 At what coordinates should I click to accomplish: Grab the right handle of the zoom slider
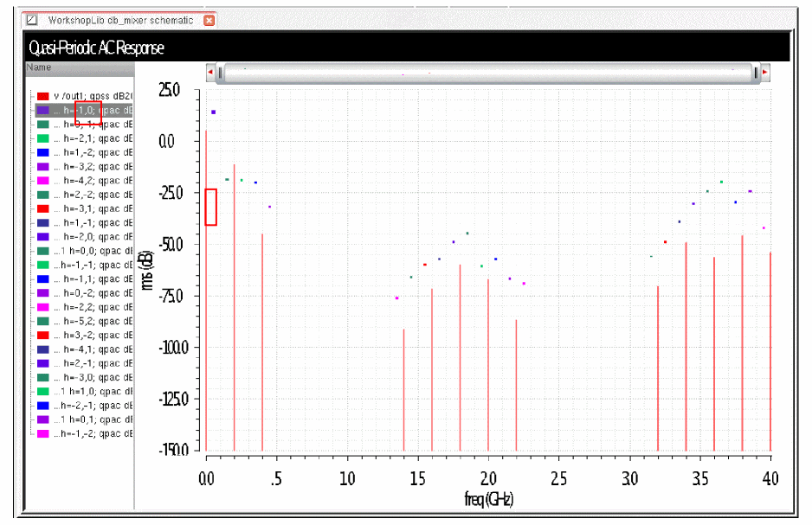(x=756, y=73)
